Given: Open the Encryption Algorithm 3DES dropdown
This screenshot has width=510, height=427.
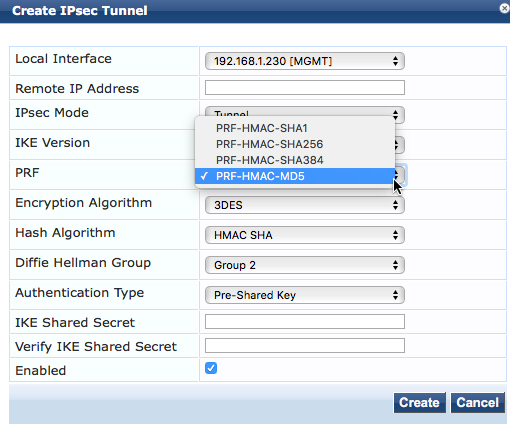Looking at the screenshot, I should click(x=305, y=205).
